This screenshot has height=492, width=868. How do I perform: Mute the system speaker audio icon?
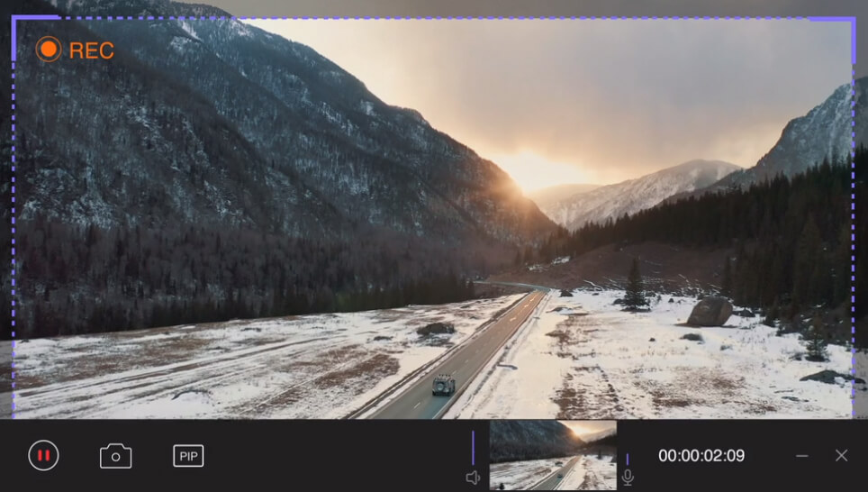pyautogui.click(x=473, y=478)
